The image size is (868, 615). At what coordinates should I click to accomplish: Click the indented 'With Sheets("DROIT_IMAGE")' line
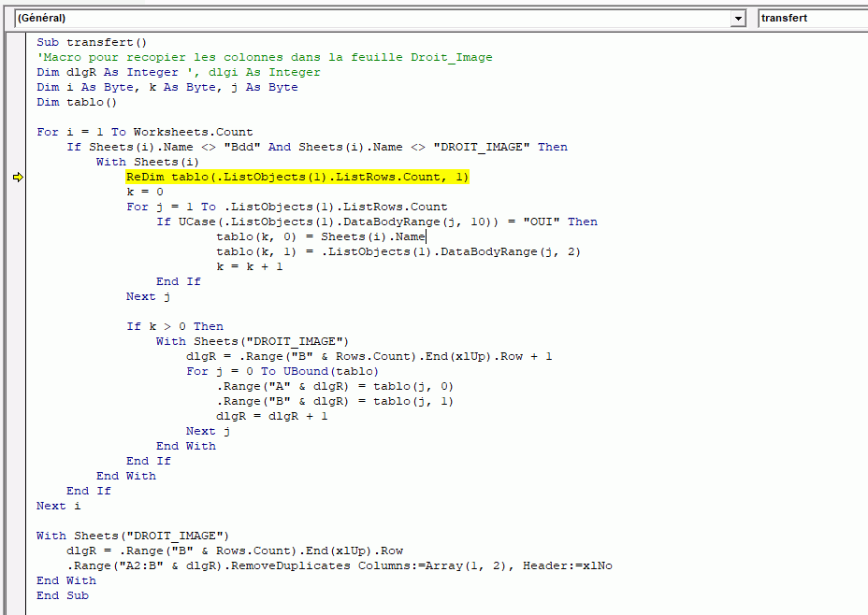click(x=253, y=341)
